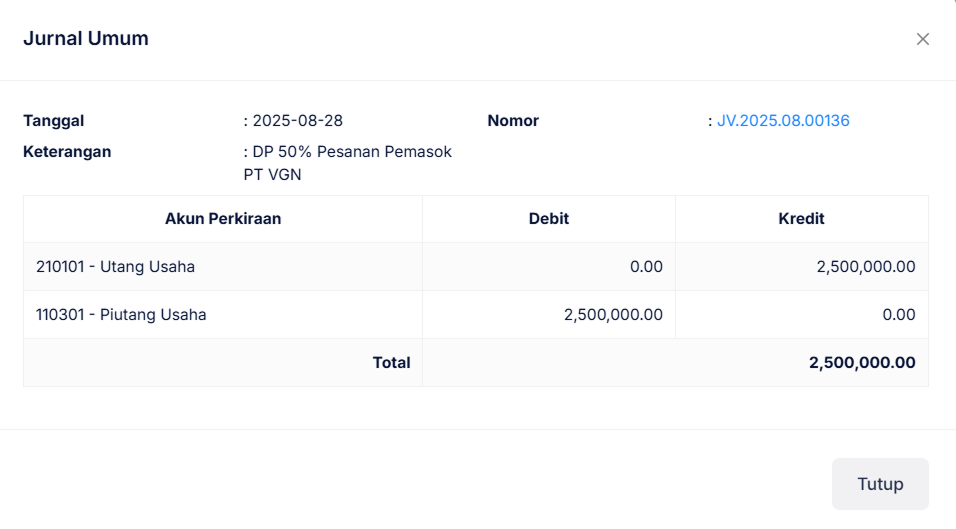The width and height of the screenshot is (956, 529).
Task: Click Piutang Usaha kredit value 0.00
Action: click(899, 315)
